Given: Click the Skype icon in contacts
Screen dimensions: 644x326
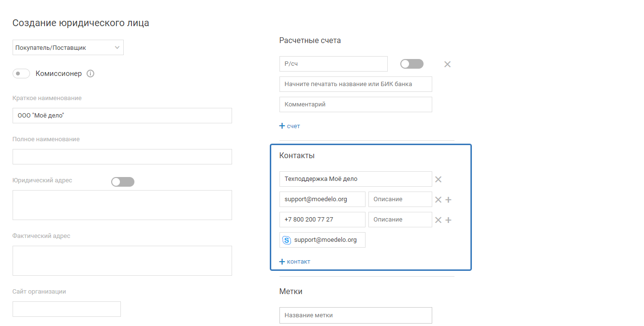Looking at the screenshot, I should [x=286, y=240].
